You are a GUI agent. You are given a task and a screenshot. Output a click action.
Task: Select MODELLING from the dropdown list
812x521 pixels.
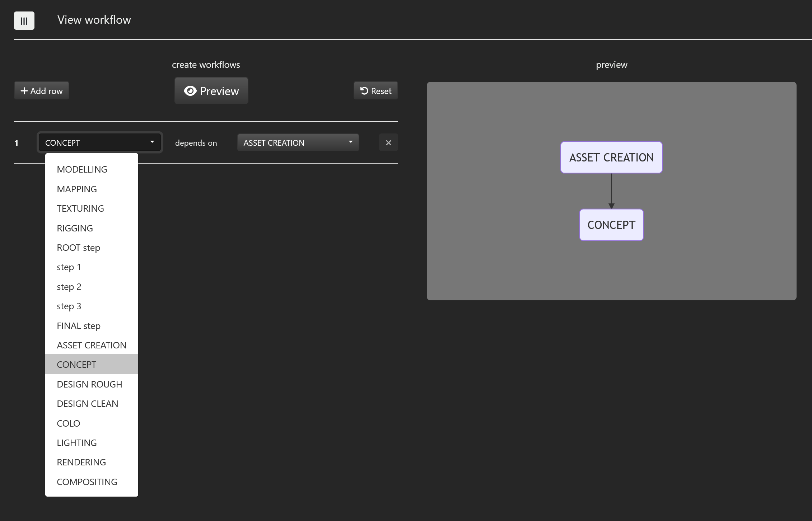(x=82, y=169)
